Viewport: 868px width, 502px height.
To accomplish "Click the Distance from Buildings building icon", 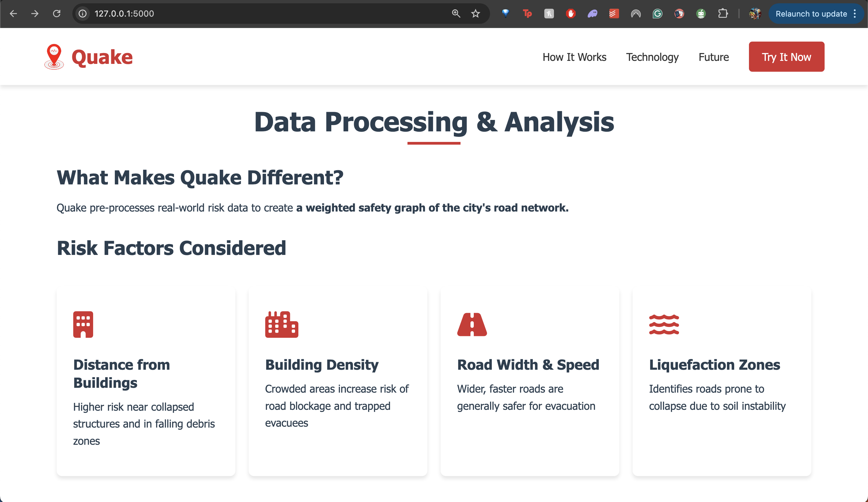I will tap(83, 324).
